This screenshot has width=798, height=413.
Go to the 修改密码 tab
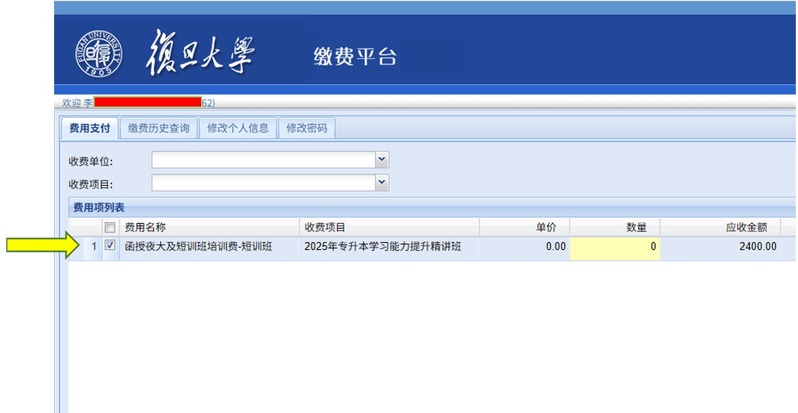pyautogui.click(x=305, y=128)
